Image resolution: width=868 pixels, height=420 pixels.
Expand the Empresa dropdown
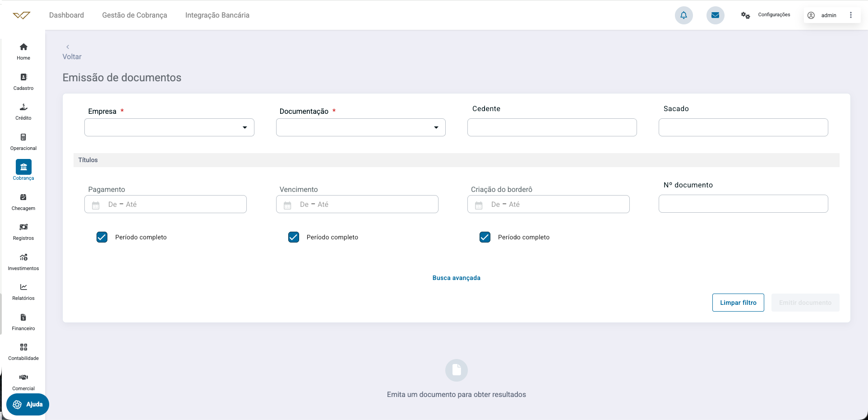pos(169,127)
